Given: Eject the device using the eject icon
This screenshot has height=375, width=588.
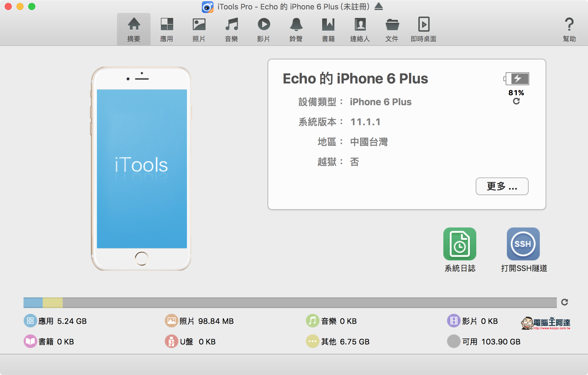Looking at the screenshot, I should [x=379, y=6].
